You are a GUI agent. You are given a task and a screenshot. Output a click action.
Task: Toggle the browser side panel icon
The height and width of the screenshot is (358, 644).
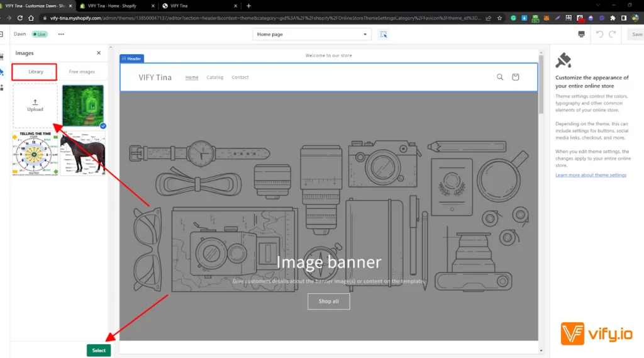pyautogui.click(x=624, y=18)
